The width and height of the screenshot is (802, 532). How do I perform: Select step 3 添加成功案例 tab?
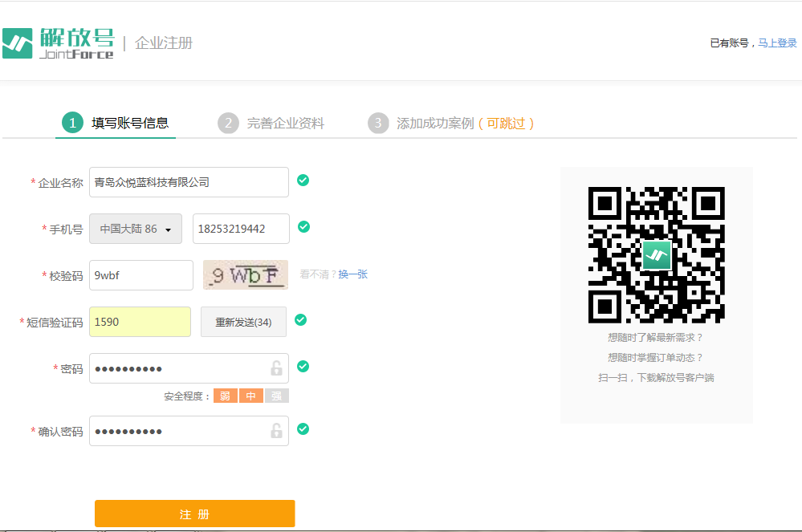(451, 123)
